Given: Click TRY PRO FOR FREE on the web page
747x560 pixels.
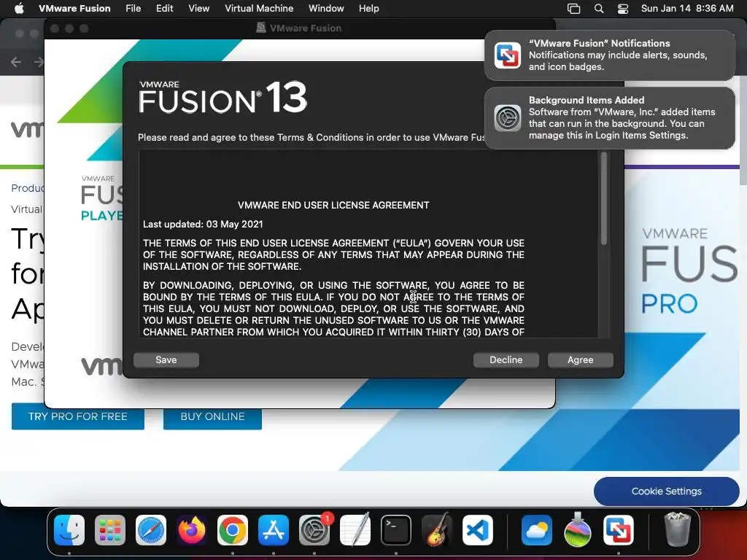Looking at the screenshot, I should coord(77,416).
